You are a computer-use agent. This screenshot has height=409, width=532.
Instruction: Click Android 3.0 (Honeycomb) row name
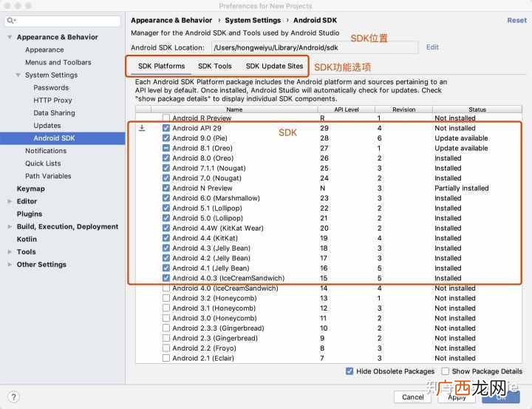click(214, 318)
